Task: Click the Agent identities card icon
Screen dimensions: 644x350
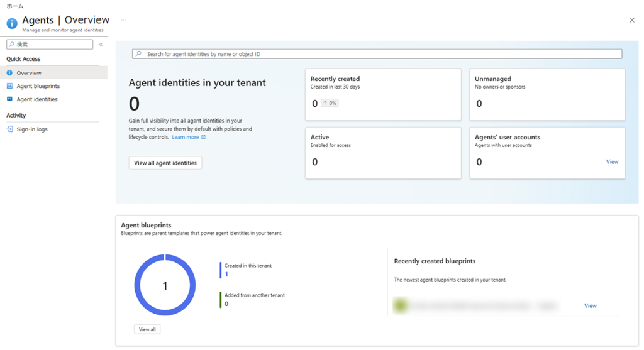Action: (9, 99)
